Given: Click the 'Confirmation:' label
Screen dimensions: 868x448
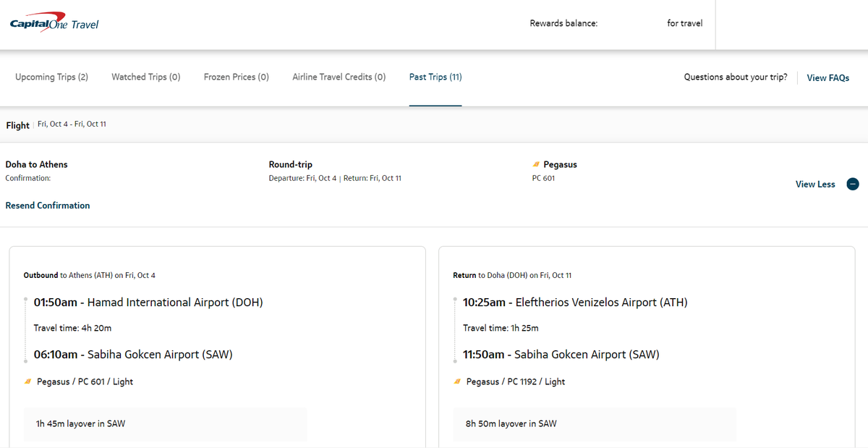Looking at the screenshot, I should click(x=28, y=178).
